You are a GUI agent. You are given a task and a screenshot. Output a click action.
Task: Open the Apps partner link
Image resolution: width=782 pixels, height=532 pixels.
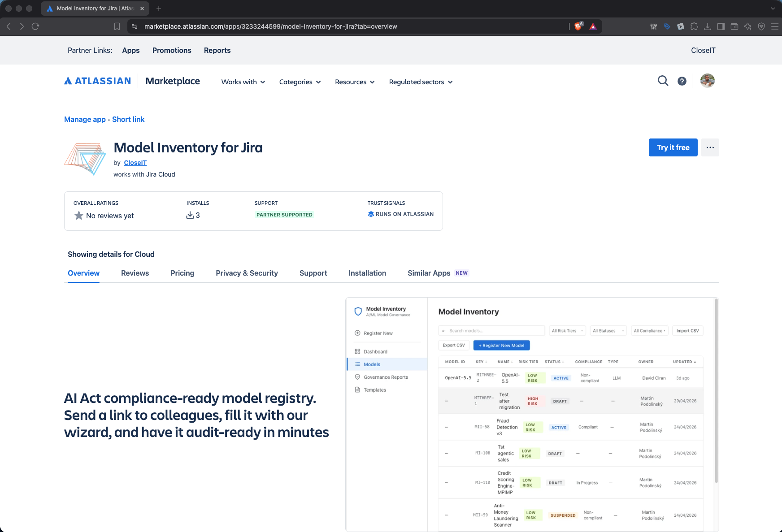(x=131, y=50)
